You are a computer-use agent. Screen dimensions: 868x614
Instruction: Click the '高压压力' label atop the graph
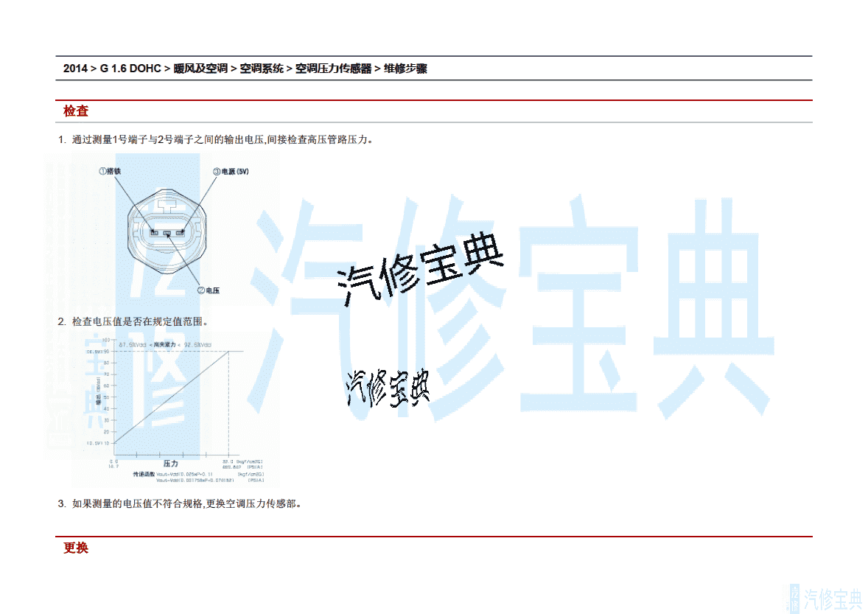[x=164, y=344]
